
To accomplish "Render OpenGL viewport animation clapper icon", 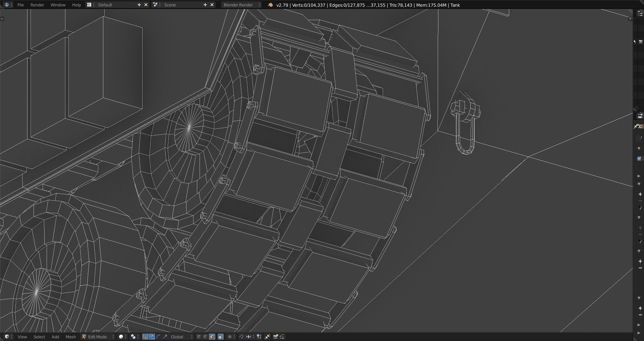I will coord(282,337).
